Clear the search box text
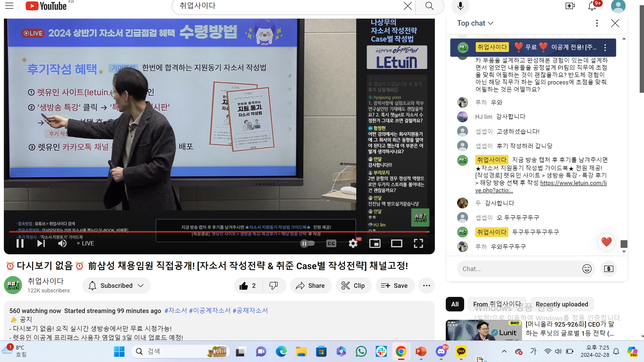644x362 pixels. click(408, 6)
